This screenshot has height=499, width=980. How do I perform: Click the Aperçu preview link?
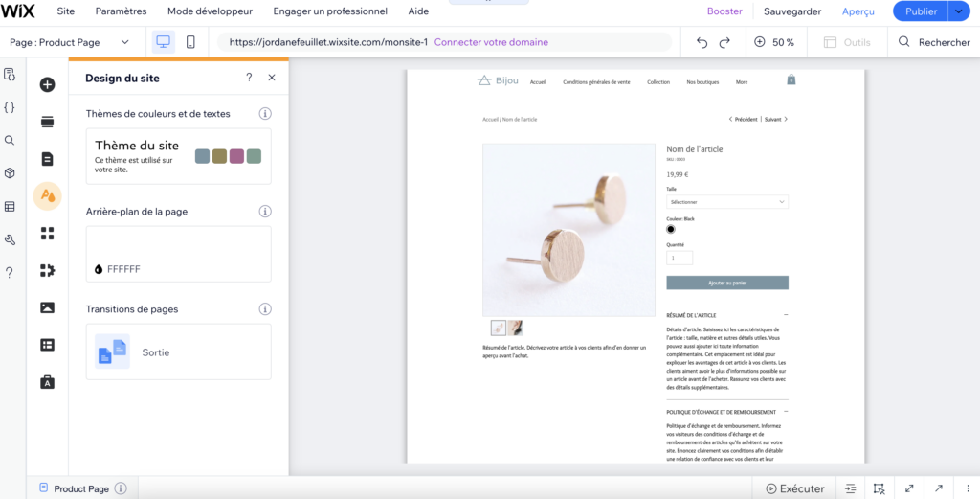coord(857,11)
